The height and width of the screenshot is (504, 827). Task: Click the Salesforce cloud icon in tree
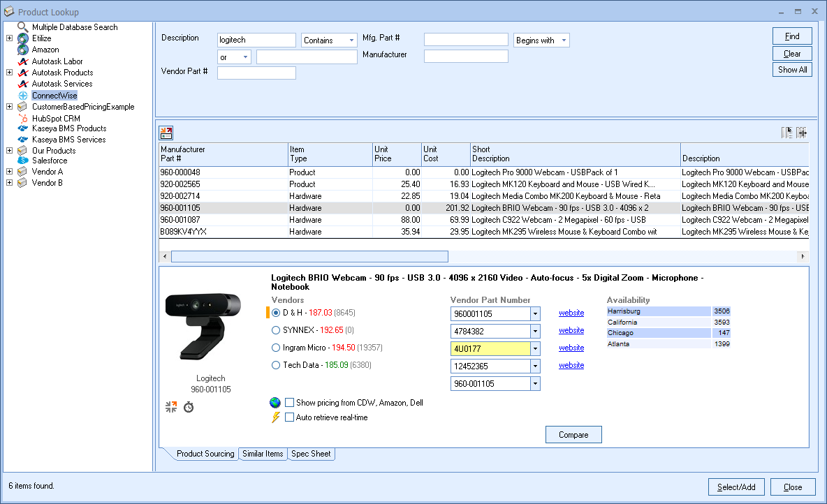click(23, 161)
